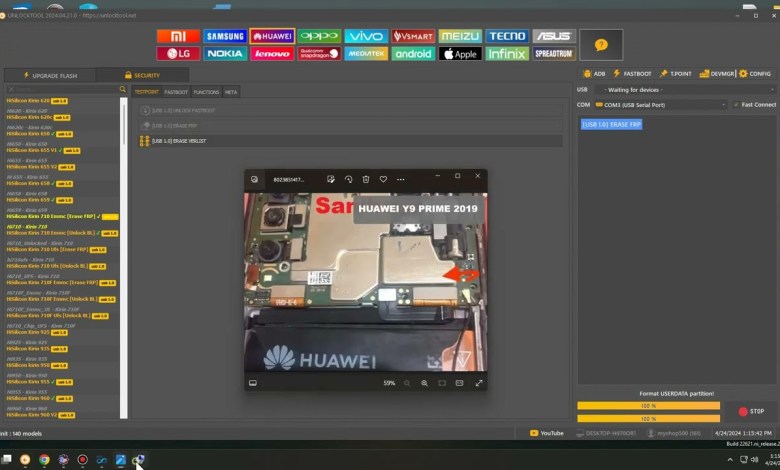780x470 pixels.
Task: Select the Vivo brand logo
Action: (366, 36)
